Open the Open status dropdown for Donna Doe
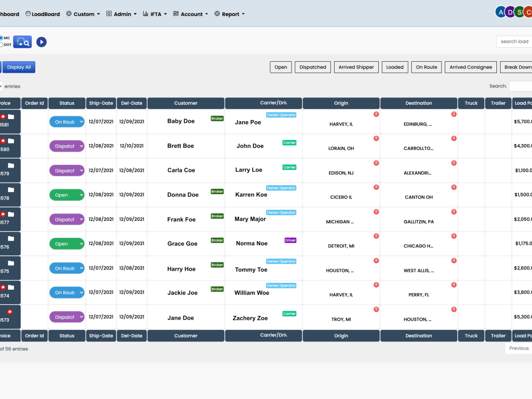This screenshot has height=399, width=532. pyautogui.click(x=67, y=195)
